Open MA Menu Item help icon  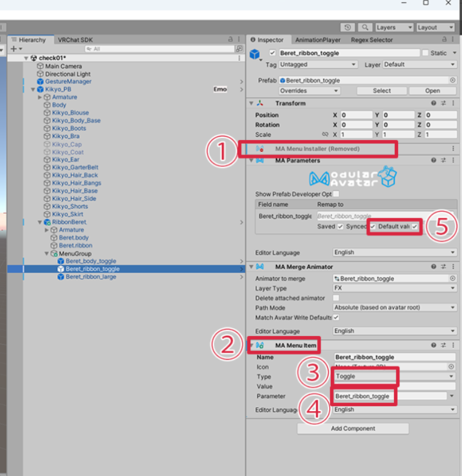click(x=434, y=345)
